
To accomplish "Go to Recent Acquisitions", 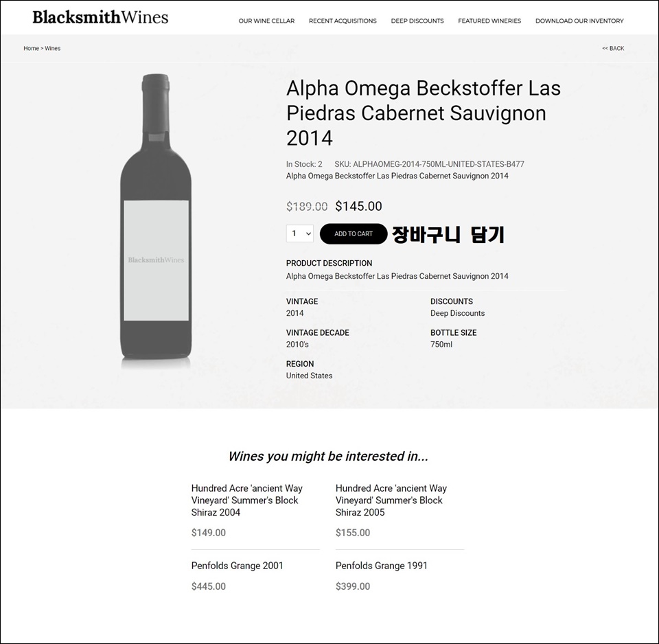I will pyautogui.click(x=343, y=21).
